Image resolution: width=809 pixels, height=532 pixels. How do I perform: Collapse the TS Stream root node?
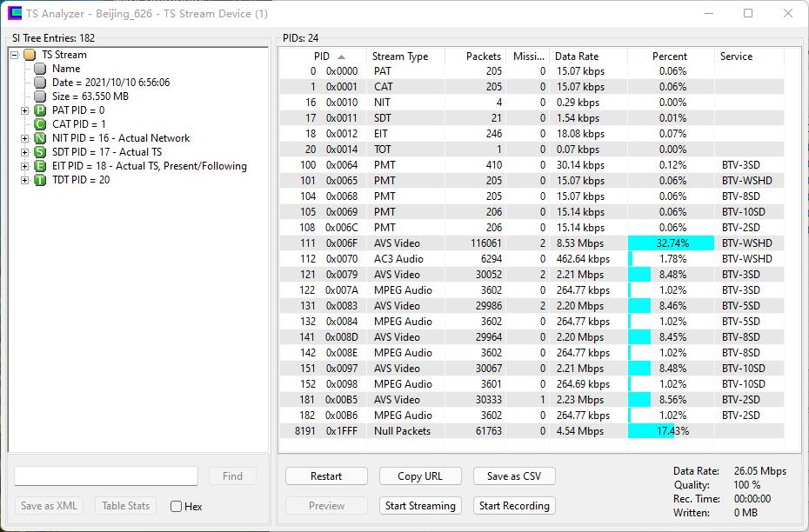15,55
